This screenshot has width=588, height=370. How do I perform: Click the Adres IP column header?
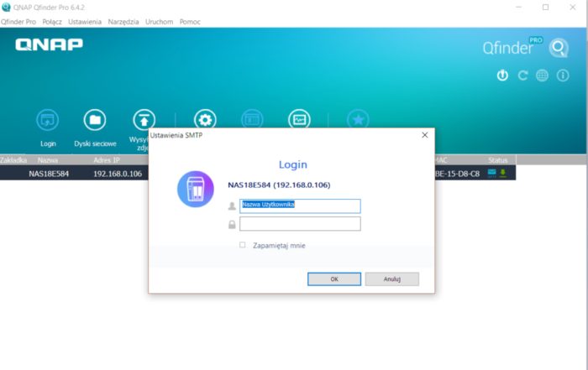point(107,160)
